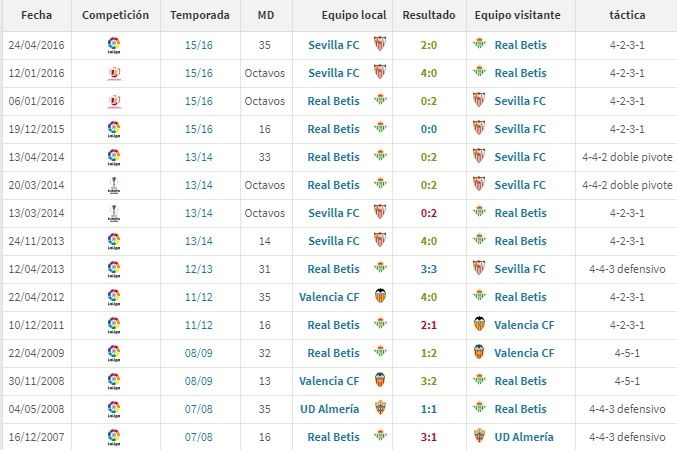Screen dimensions: 677x450
Task: Open season 15/16 link in 06/01/2016 row
Action: click(199, 101)
